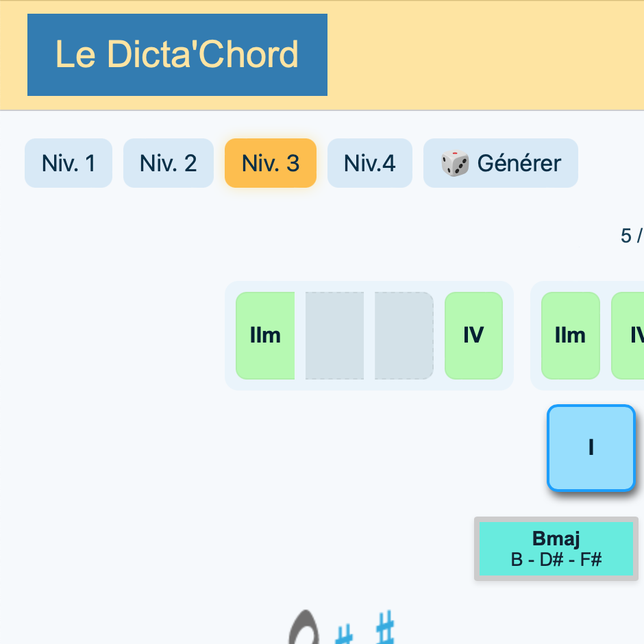Pick the blue I chord card
The image size is (644, 644).
[591, 448]
